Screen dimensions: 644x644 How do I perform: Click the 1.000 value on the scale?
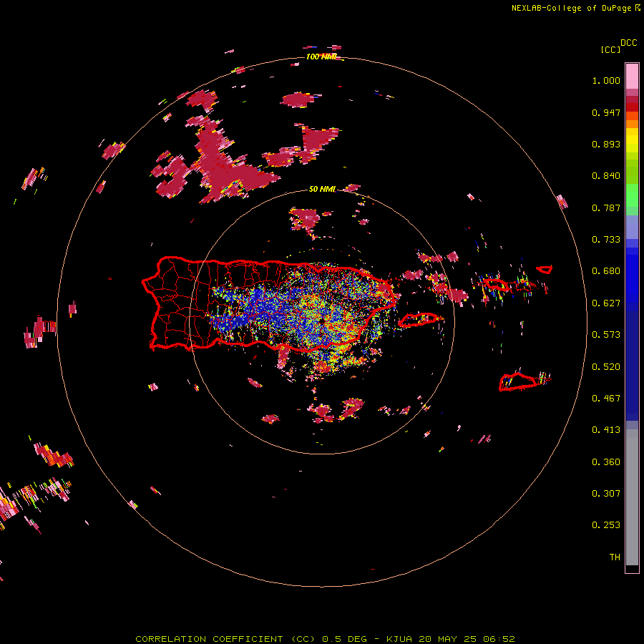606,80
